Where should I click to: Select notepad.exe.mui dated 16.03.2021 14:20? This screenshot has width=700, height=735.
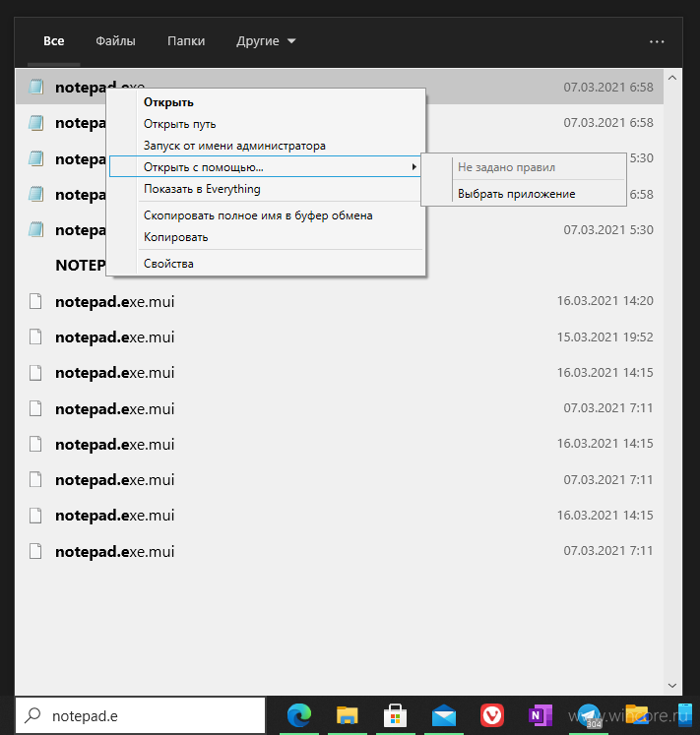coord(340,301)
